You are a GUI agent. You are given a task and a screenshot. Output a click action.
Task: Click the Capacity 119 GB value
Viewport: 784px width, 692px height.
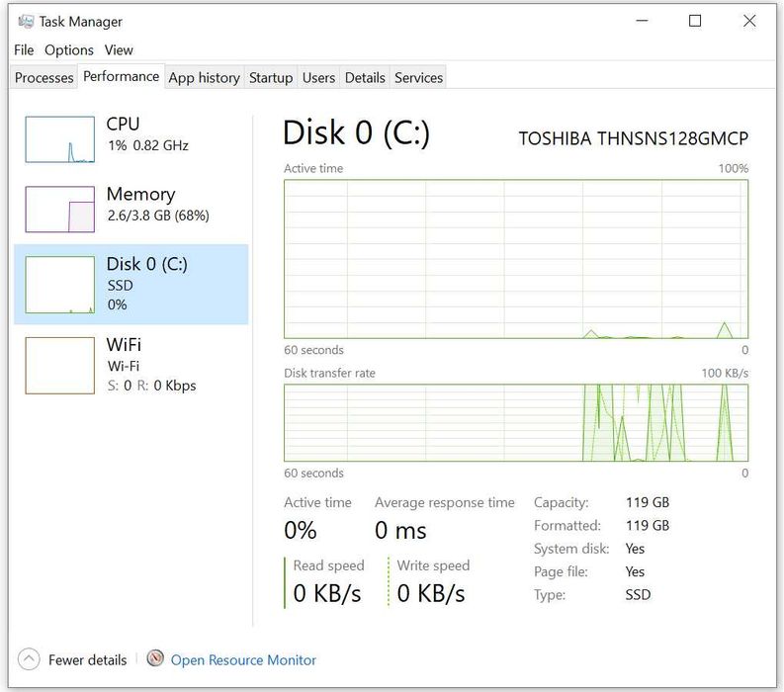648,502
